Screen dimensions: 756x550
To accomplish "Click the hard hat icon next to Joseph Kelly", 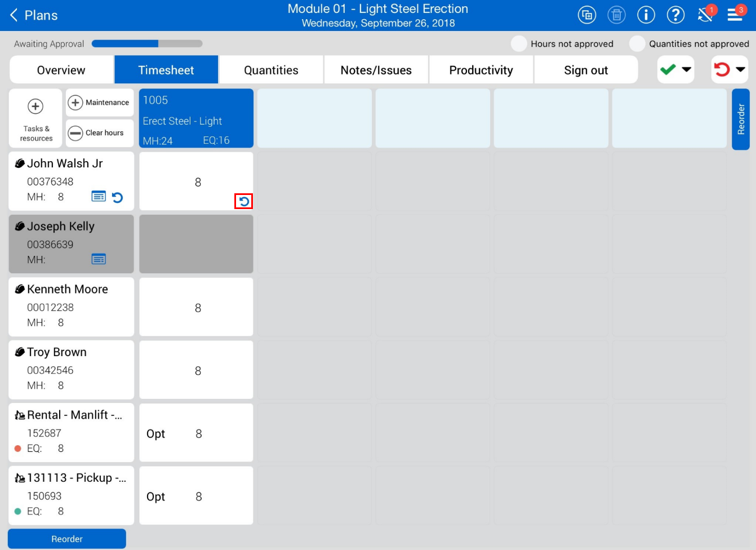I will click(x=20, y=227).
